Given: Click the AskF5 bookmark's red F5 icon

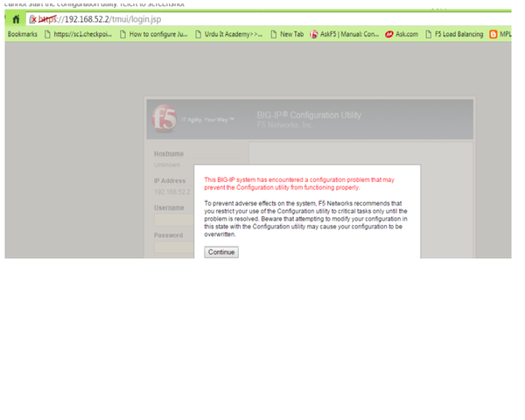Looking at the screenshot, I should [x=314, y=34].
